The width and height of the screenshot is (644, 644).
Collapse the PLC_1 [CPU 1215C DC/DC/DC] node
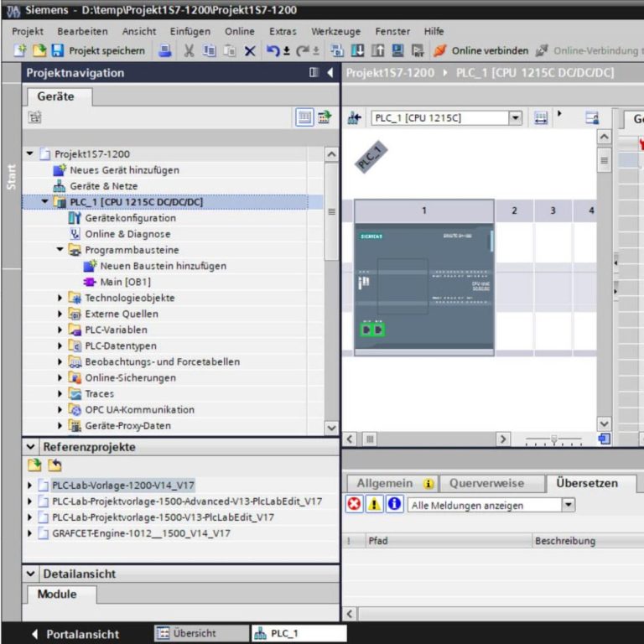[x=44, y=201]
